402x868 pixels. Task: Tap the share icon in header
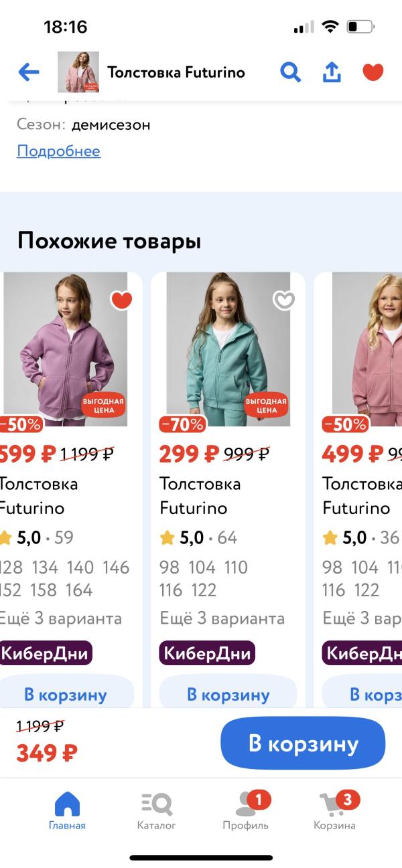tap(332, 72)
